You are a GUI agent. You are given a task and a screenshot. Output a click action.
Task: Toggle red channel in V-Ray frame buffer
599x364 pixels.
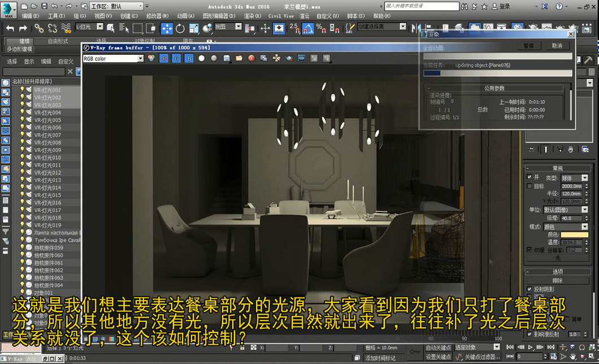(x=164, y=58)
